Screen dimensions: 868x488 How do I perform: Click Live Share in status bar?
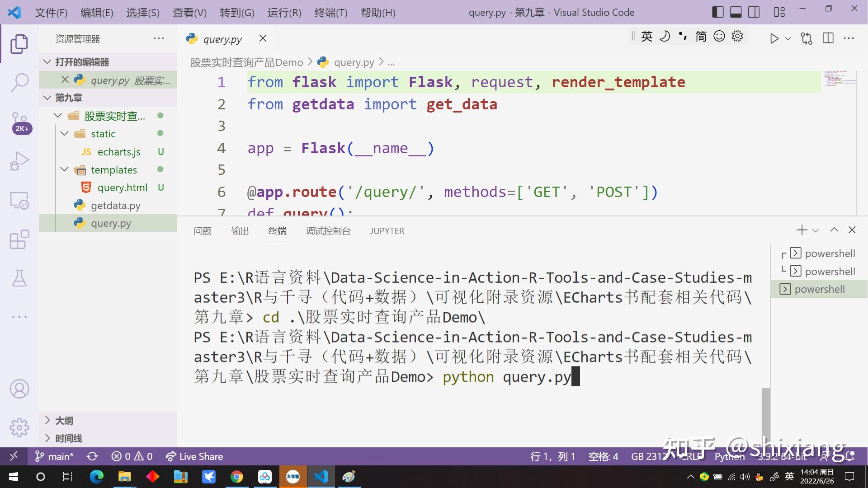point(194,457)
